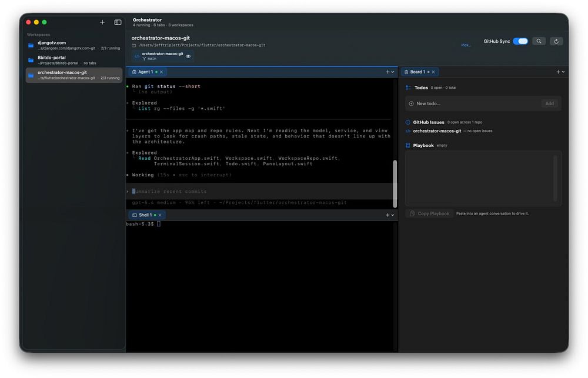Click the 8bitdo-portal folder icon
The width and height of the screenshot is (588, 378).
tap(31, 60)
